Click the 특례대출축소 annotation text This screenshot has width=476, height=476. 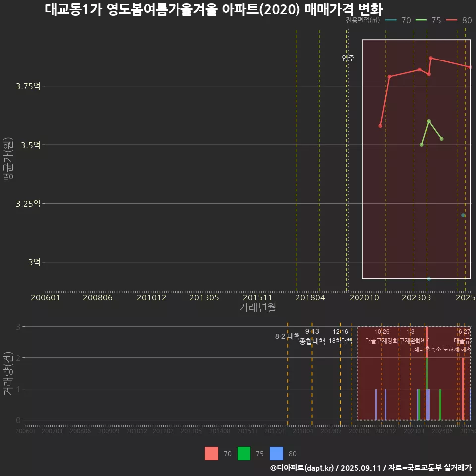click(425, 349)
